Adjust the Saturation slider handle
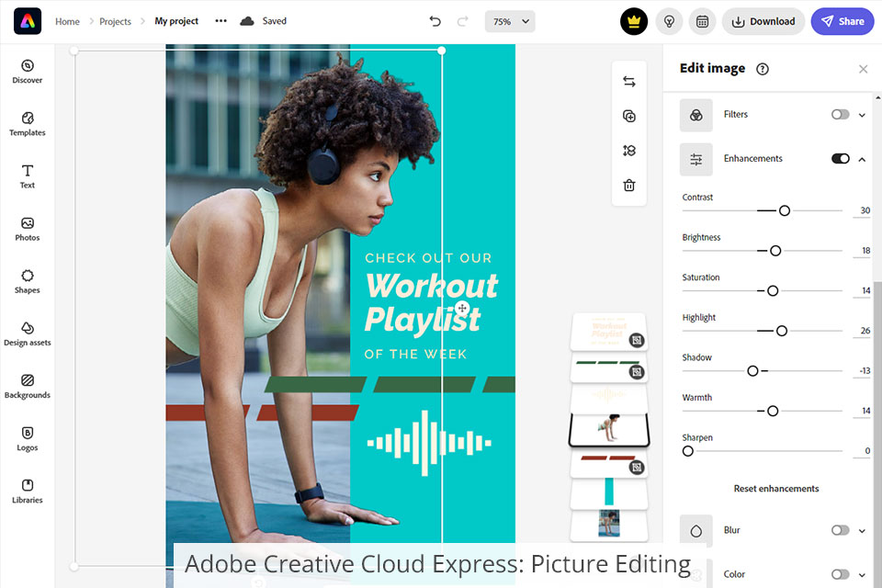The image size is (882, 588). tap(773, 291)
